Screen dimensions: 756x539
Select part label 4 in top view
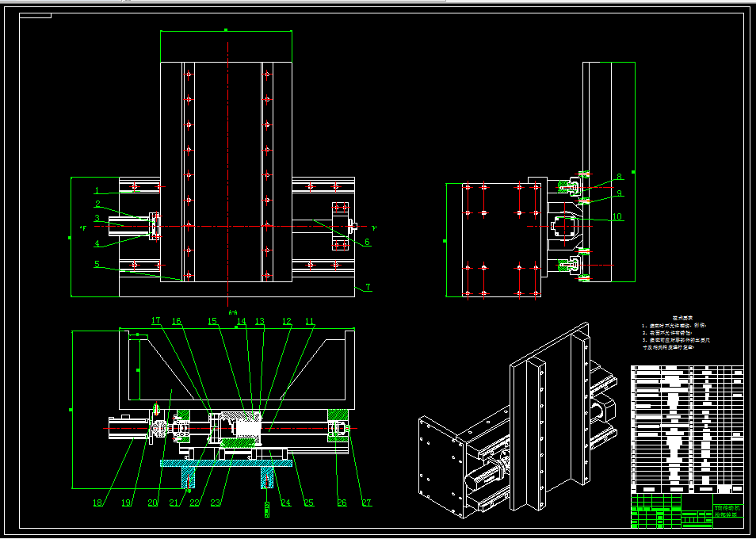click(x=97, y=244)
